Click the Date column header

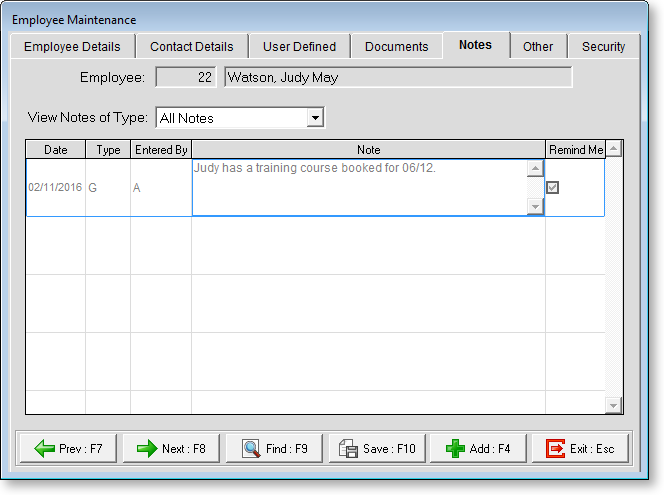pyautogui.click(x=56, y=150)
